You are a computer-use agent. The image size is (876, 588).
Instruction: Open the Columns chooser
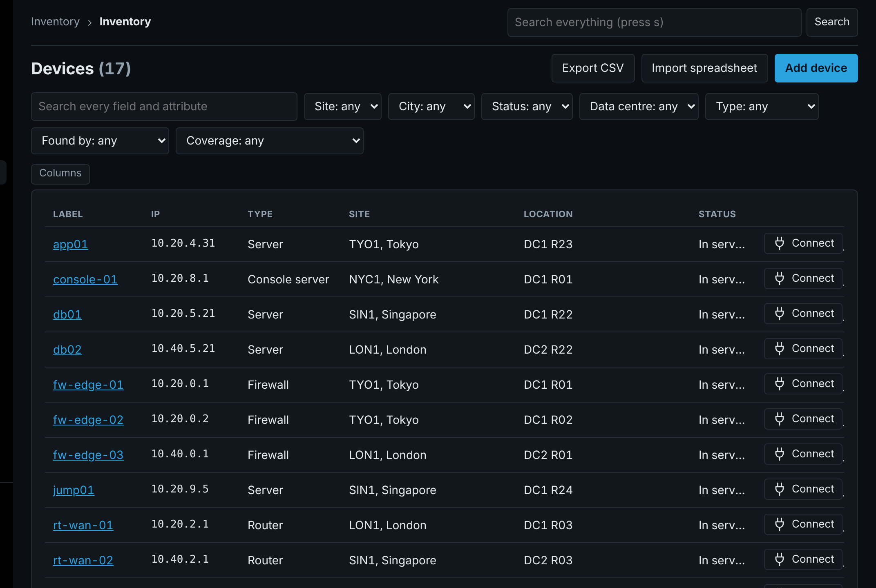[60, 174]
